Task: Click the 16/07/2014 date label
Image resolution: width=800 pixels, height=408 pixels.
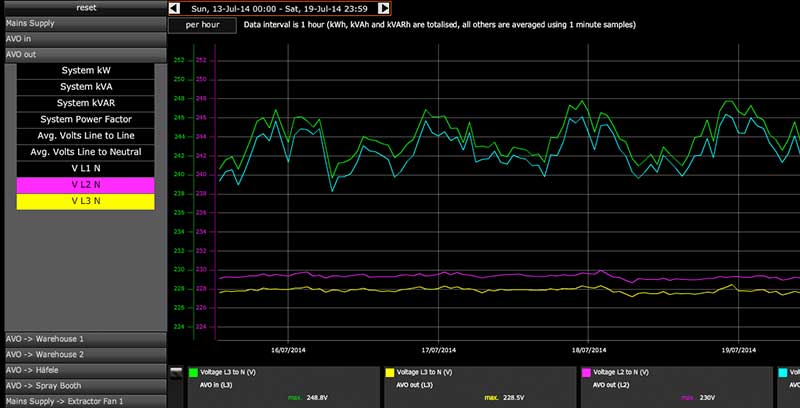Action: pyautogui.click(x=288, y=350)
